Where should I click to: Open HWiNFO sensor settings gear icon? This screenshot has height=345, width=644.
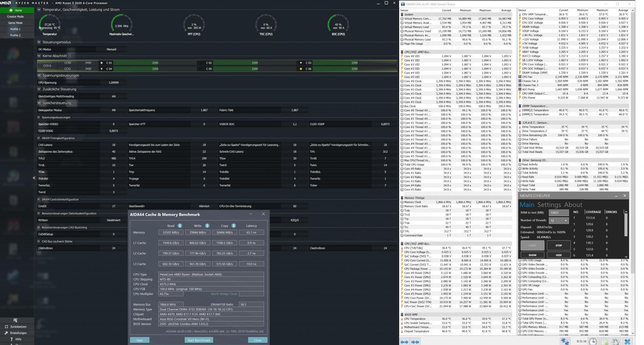pos(616,342)
